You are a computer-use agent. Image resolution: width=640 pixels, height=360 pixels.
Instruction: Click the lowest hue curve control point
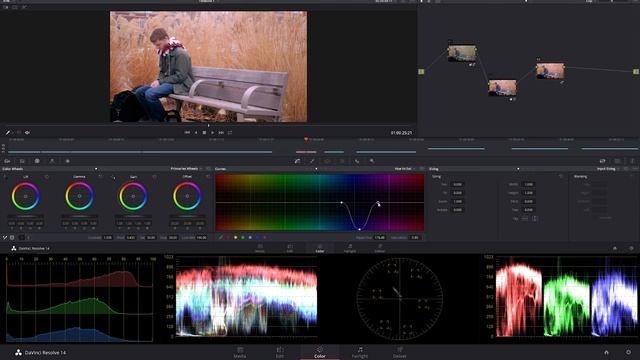click(359, 229)
